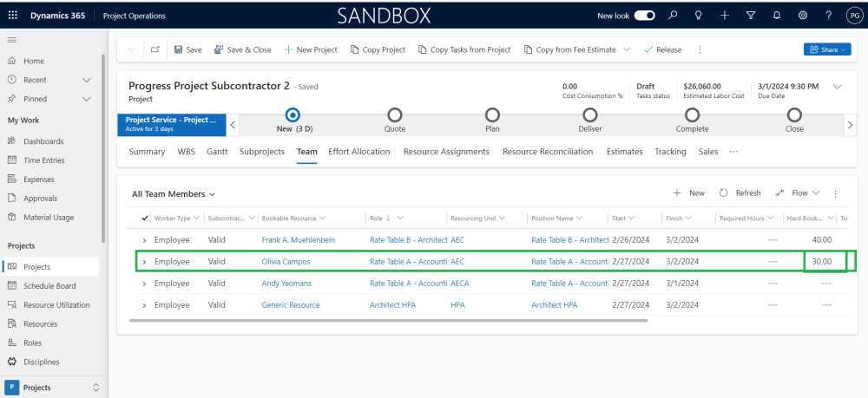Open the lightbulb assistant icon
This screenshot has height=398, width=868.
click(x=699, y=16)
